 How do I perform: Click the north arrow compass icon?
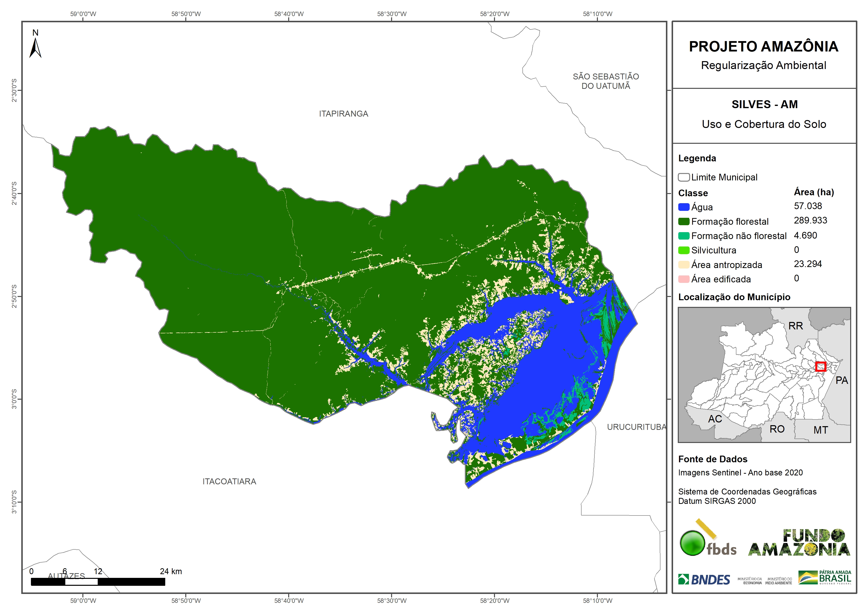click(x=35, y=48)
